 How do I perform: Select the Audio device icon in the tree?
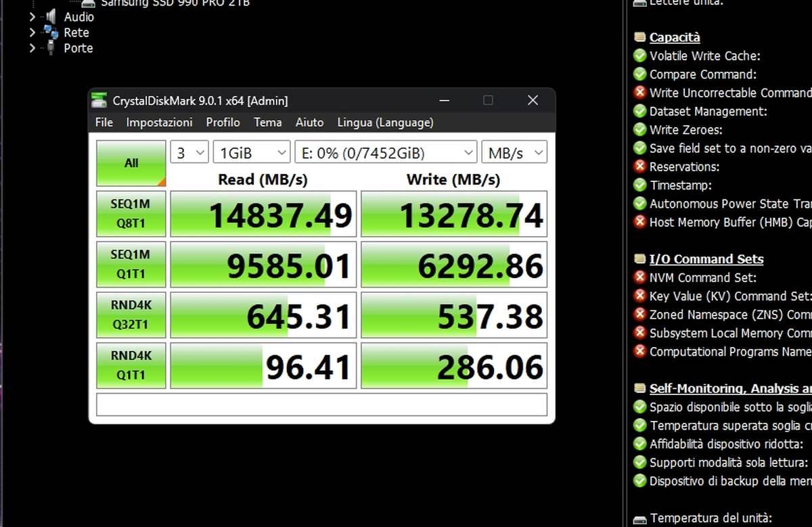pos(49,17)
